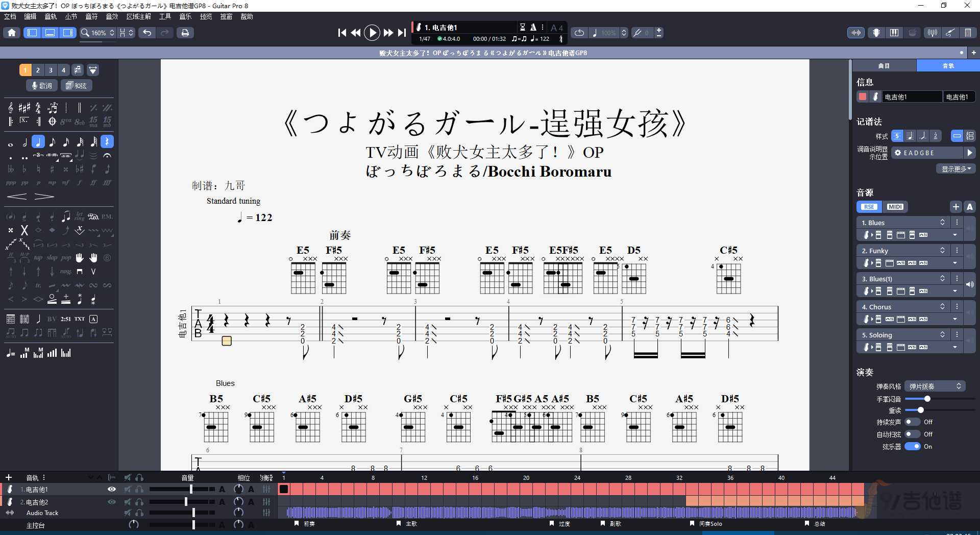The image size is (980, 535).
Task: Add a new track with plus
Action: [9, 478]
